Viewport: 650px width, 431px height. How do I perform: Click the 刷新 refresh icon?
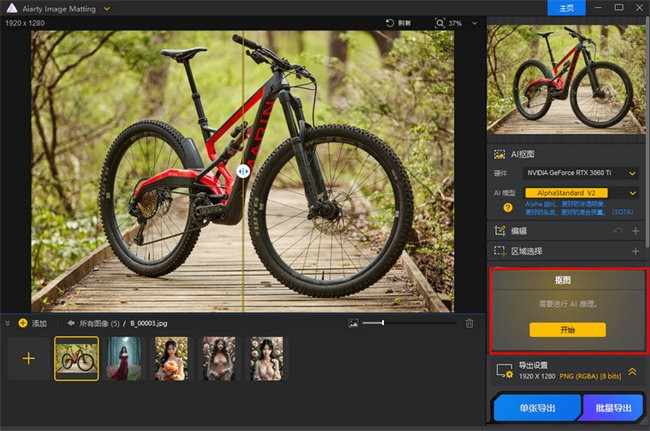(390, 23)
